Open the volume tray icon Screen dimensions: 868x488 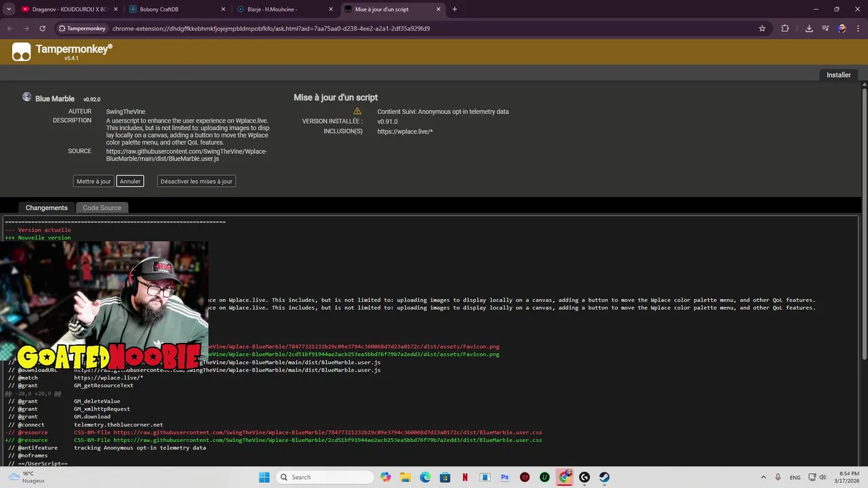[823, 477]
